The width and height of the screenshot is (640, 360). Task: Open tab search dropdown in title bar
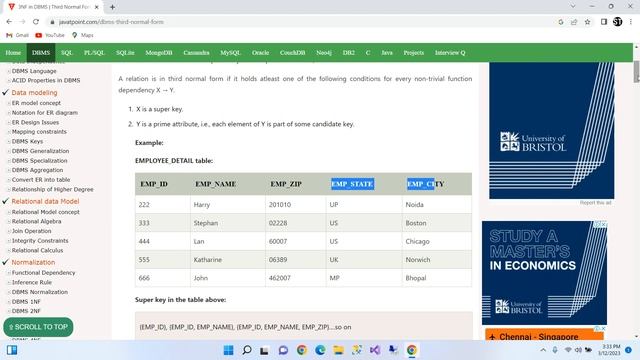(573, 7)
